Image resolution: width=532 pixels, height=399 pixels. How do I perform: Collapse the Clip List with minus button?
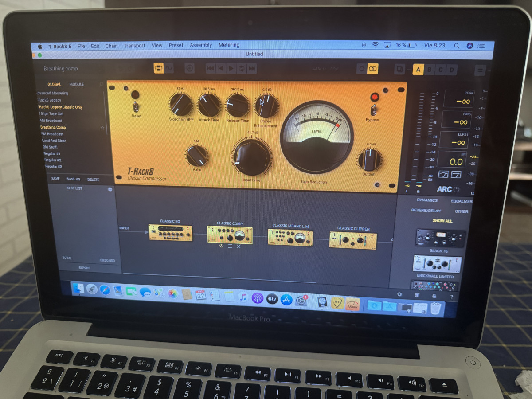110,189
